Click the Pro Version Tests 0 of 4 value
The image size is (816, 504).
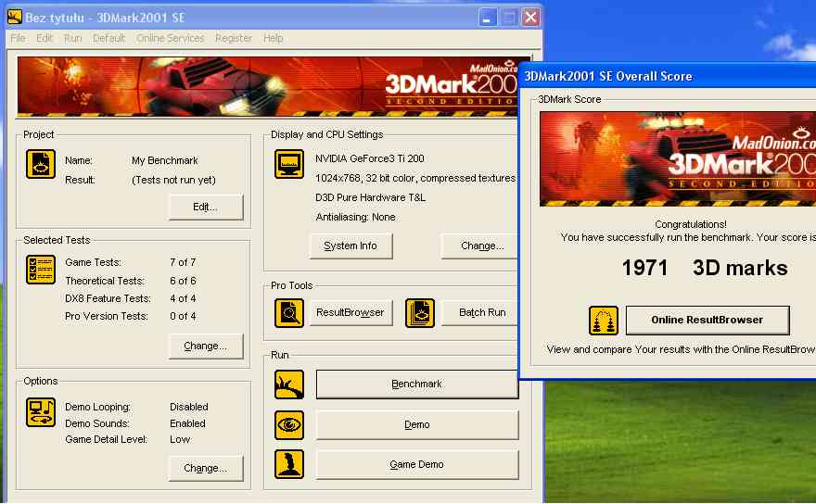point(183,316)
